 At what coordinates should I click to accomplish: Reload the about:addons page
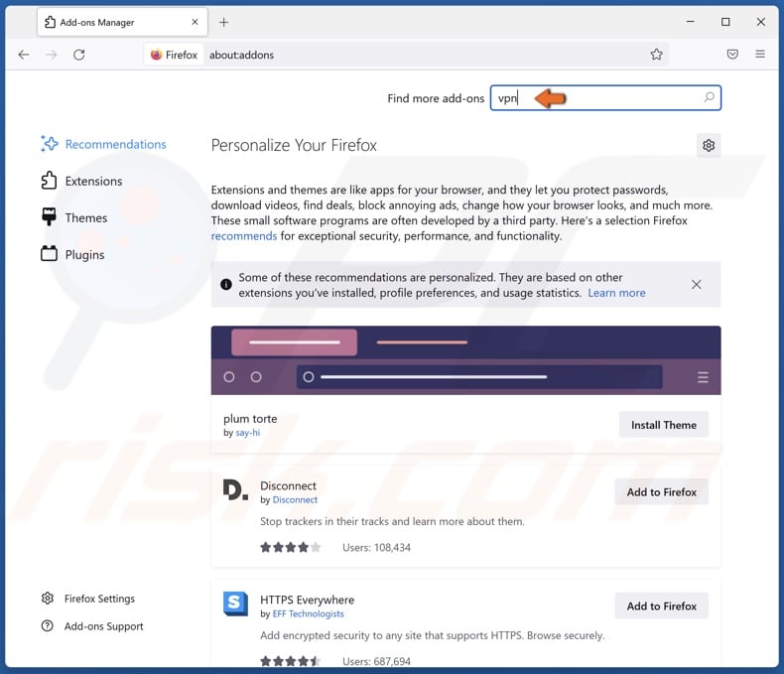pyautogui.click(x=79, y=55)
